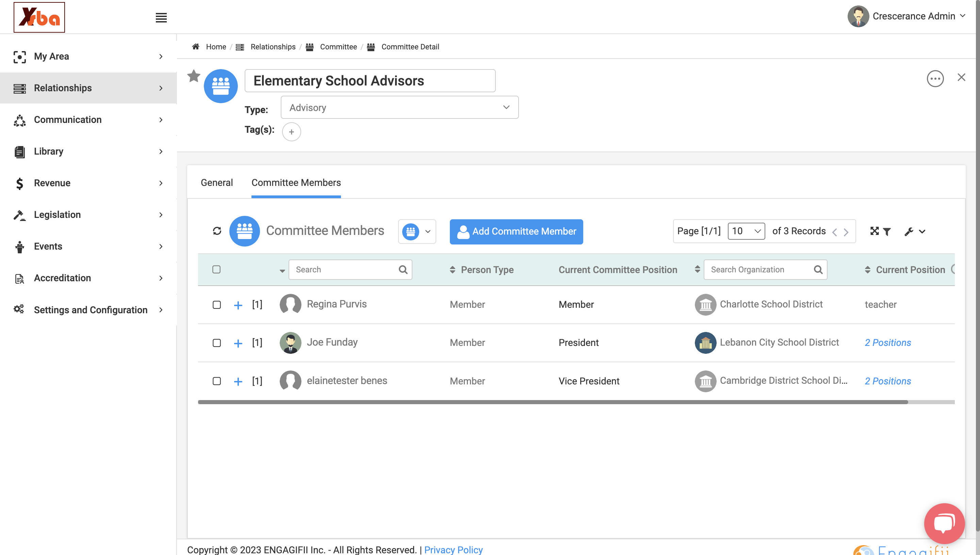980x555 pixels.
Task: Add a tag with the plus circle
Action: pos(291,131)
